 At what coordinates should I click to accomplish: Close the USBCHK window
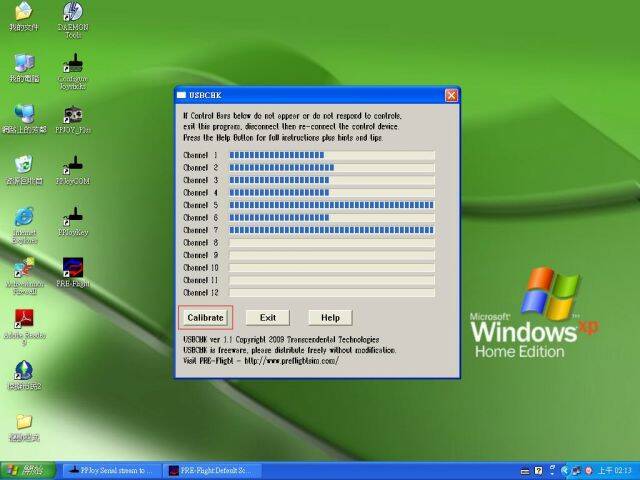point(451,96)
